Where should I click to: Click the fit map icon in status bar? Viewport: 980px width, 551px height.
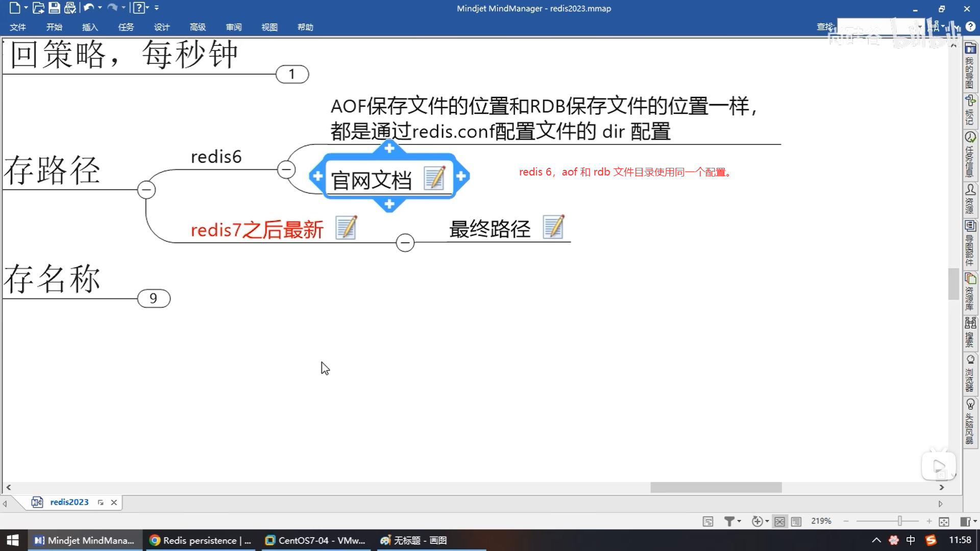point(944,521)
